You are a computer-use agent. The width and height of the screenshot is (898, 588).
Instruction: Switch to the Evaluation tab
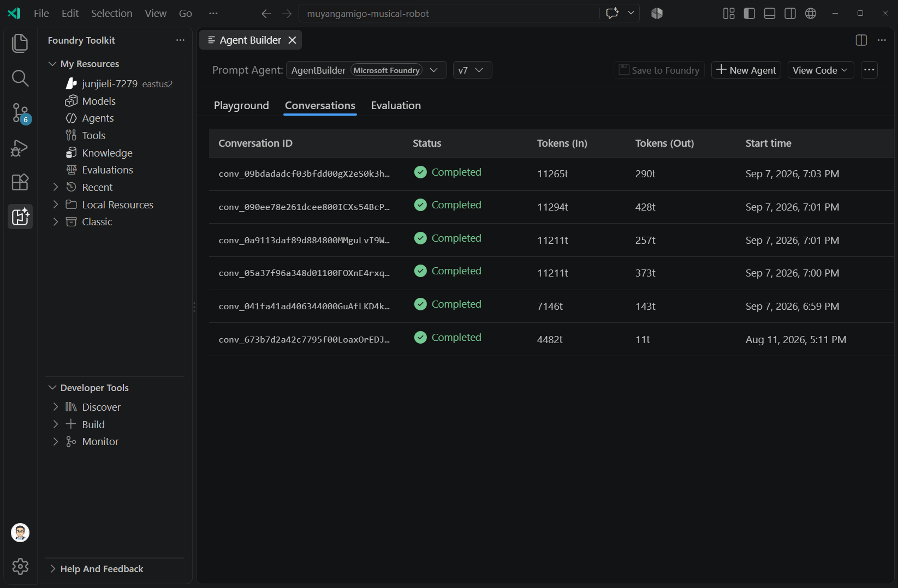pyautogui.click(x=396, y=105)
